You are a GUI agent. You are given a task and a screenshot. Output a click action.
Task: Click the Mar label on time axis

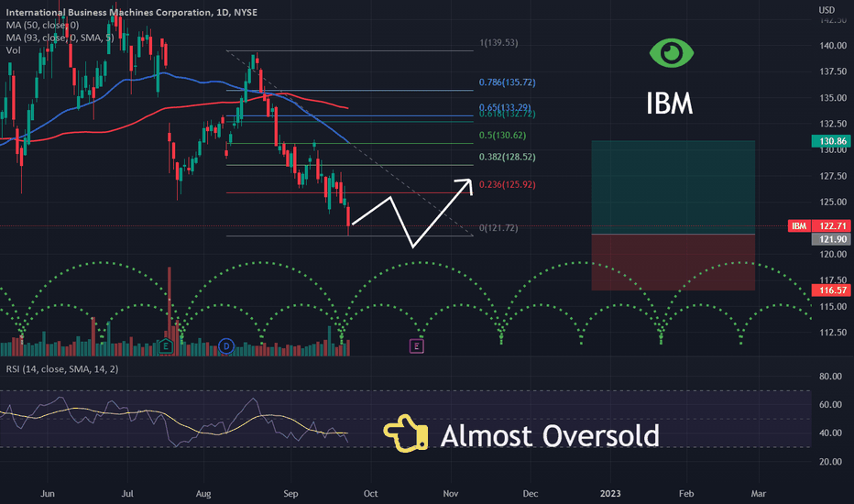click(758, 493)
